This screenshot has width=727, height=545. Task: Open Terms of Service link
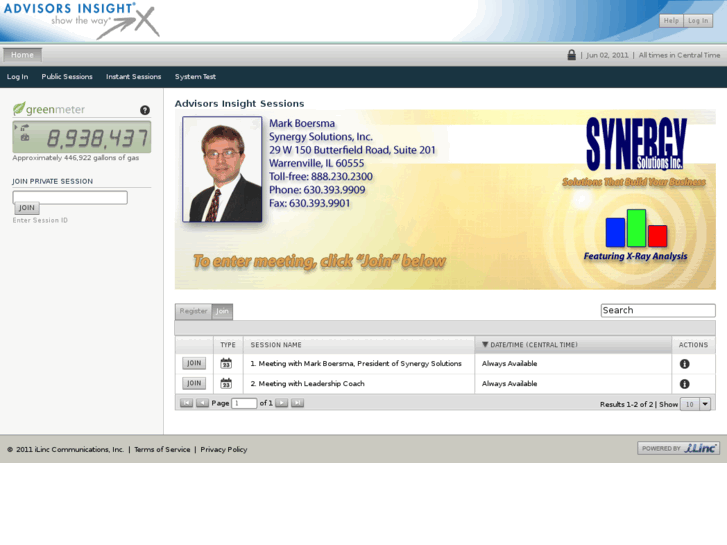click(x=162, y=449)
